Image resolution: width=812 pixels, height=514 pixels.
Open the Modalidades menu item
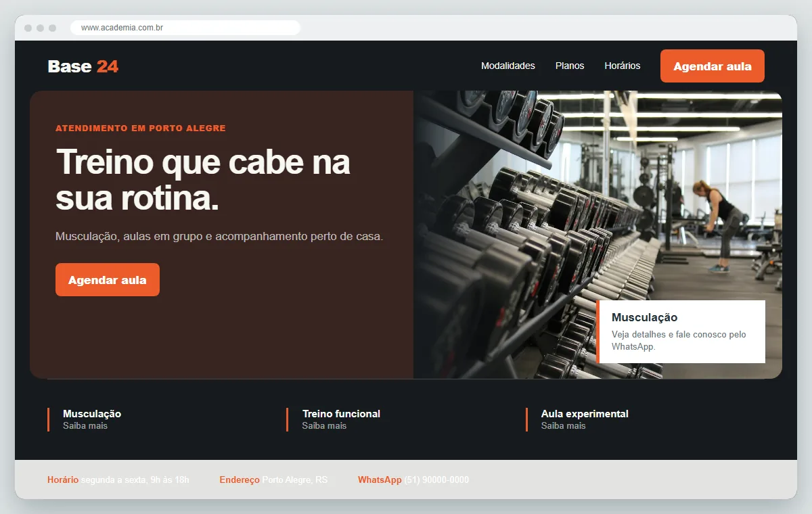508,66
